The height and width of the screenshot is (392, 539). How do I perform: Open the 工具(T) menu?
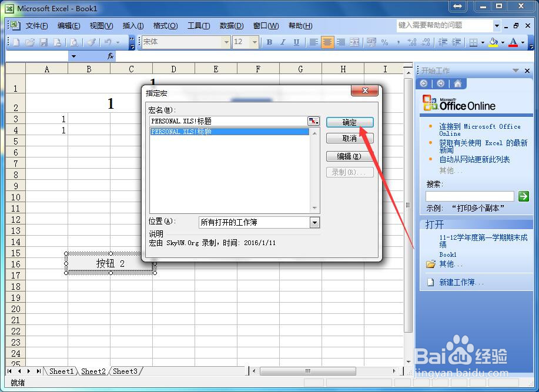point(199,26)
